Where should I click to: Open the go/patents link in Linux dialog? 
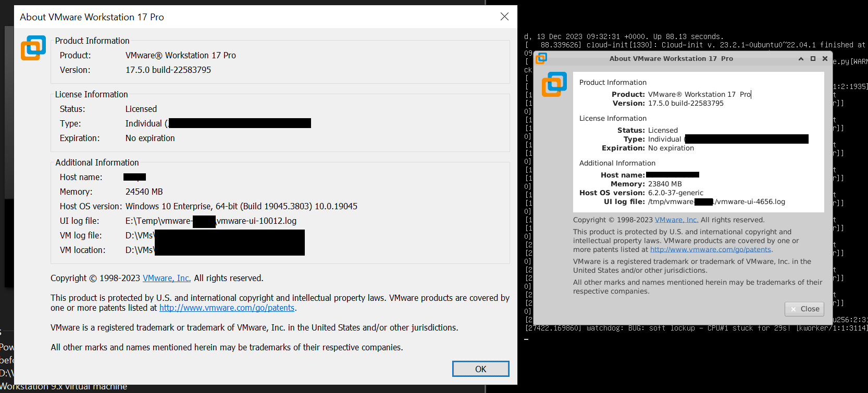pos(711,249)
